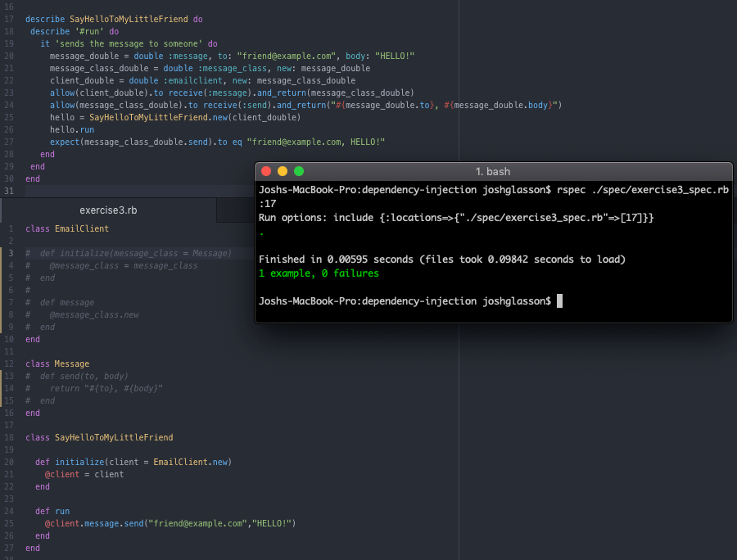Click the "@client = client" assignment line

(x=84, y=474)
